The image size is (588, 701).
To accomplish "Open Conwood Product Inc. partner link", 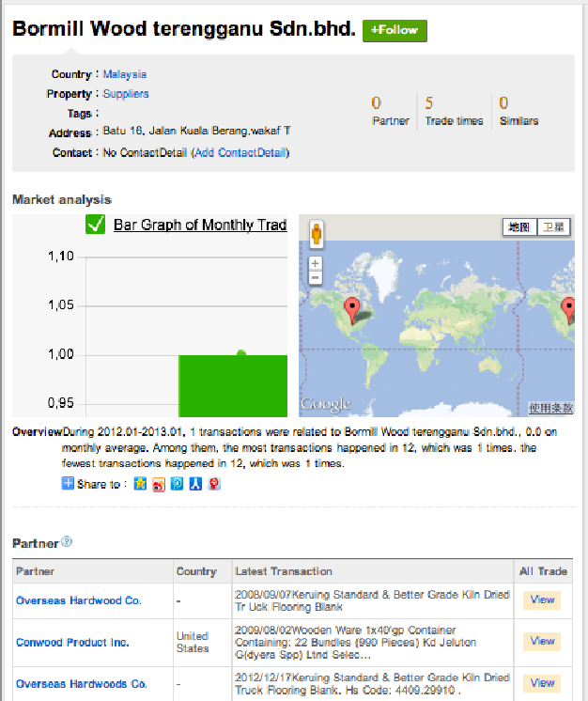I will (72, 643).
